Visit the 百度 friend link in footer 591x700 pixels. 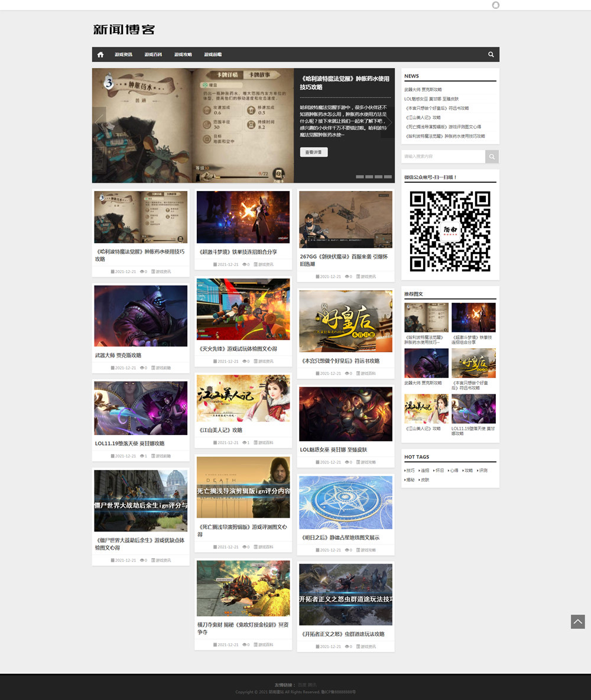pyautogui.click(x=302, y=685)
